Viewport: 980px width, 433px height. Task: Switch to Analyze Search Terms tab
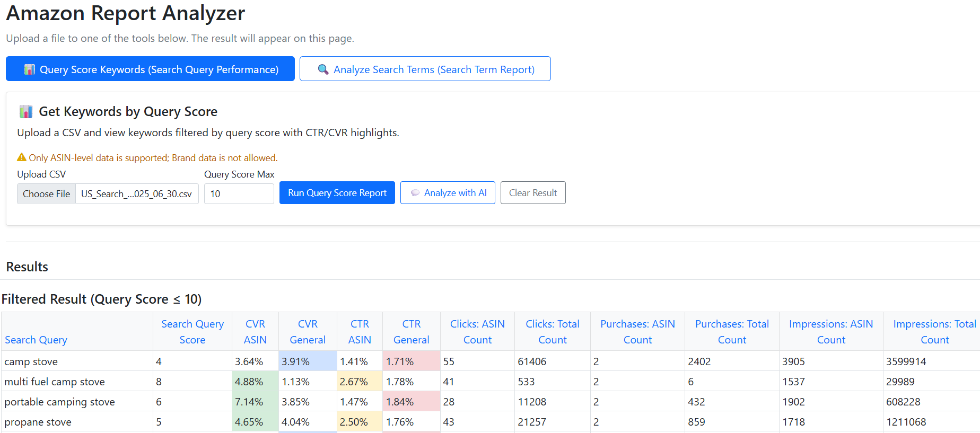point(425,69)
